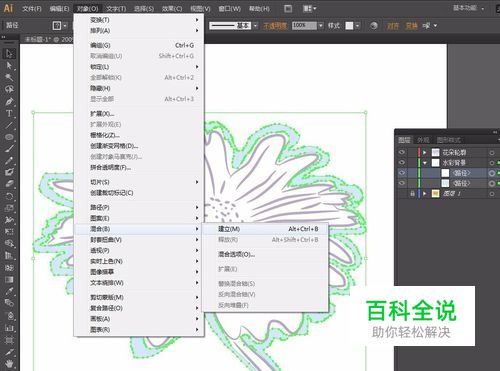Select the Eraser tool
Viewport: 500px width, 371px height.
(9, 184)
